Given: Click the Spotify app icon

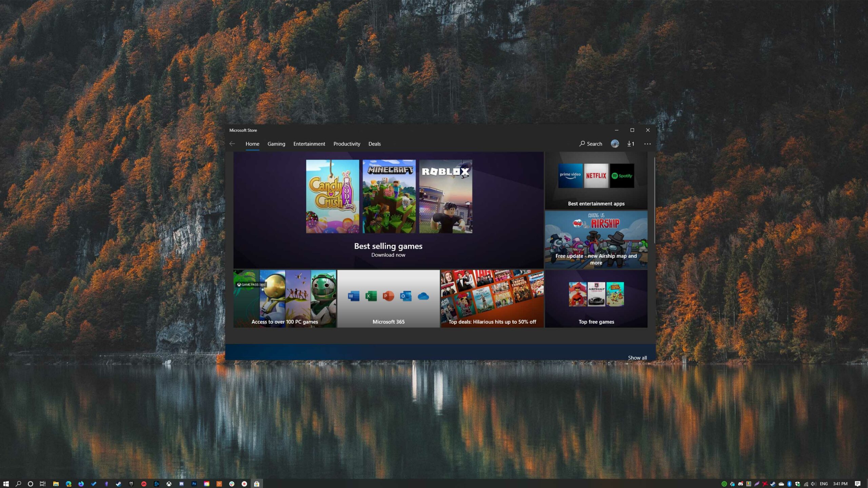Looking at the screenshot, I should click(622, 176).
